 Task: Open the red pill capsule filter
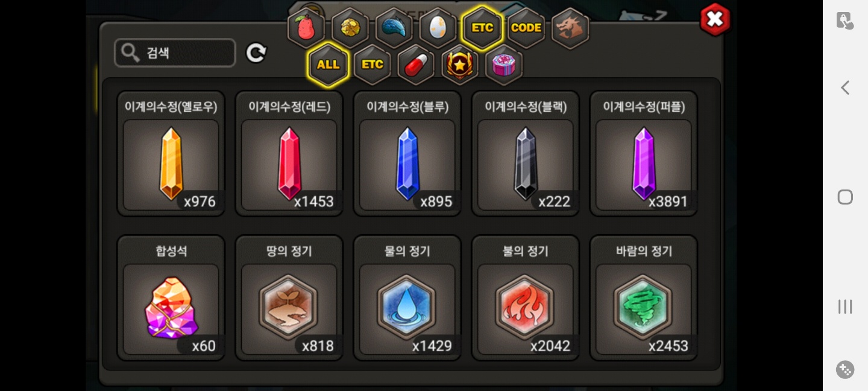(x=416, y=64)
